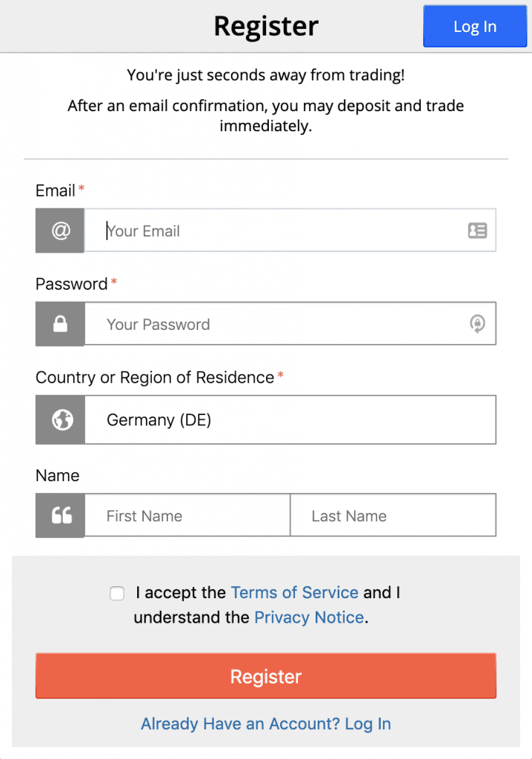Click the quotation mark icon beside Name
The height and width of the screenshot is (759, 532).
61,516
